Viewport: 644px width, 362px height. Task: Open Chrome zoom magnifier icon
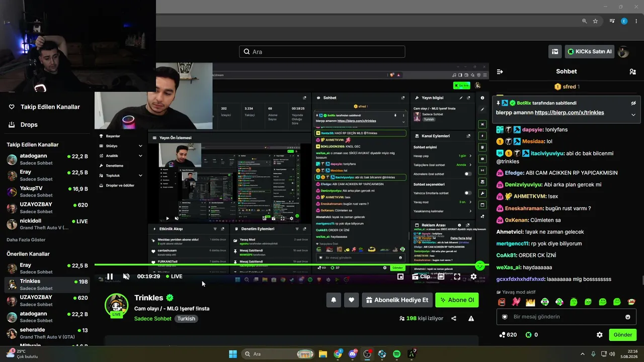584,21
